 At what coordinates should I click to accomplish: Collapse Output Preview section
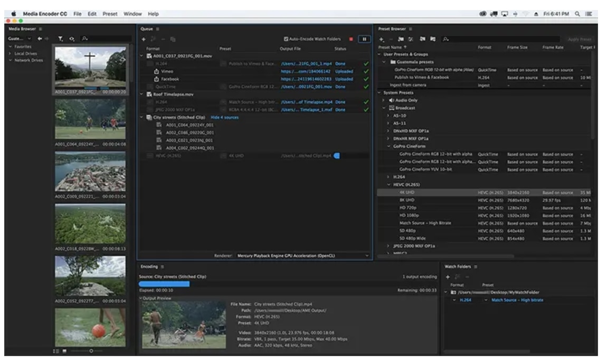[141, 299]
